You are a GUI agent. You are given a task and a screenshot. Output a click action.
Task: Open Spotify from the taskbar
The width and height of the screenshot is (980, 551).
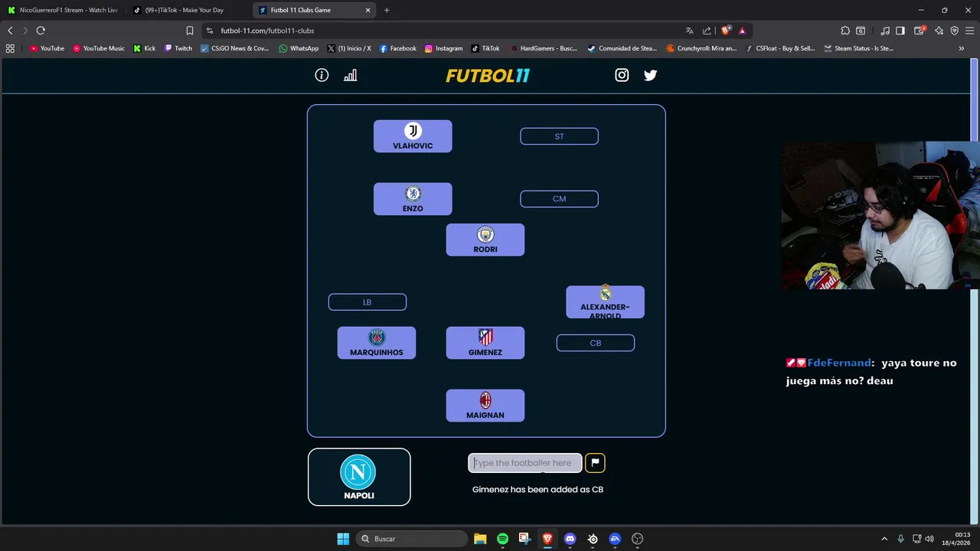(502, 539)
